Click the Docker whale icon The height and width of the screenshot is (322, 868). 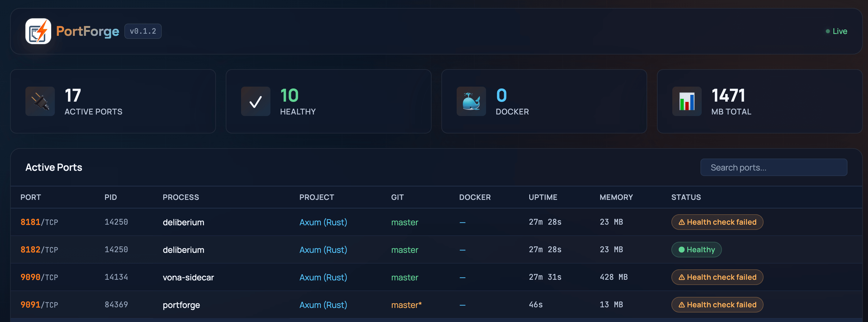click(x=471, y=101)
